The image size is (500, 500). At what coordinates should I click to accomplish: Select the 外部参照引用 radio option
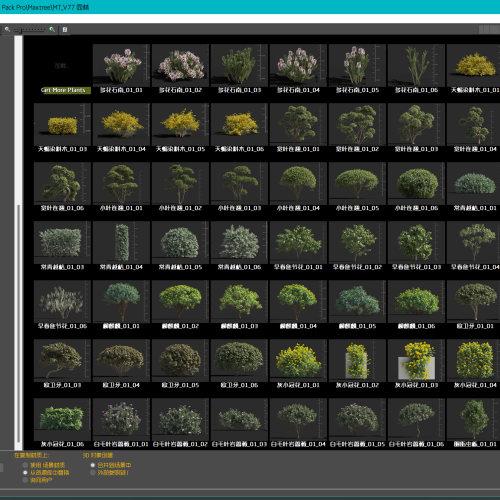tap(93, 473)
